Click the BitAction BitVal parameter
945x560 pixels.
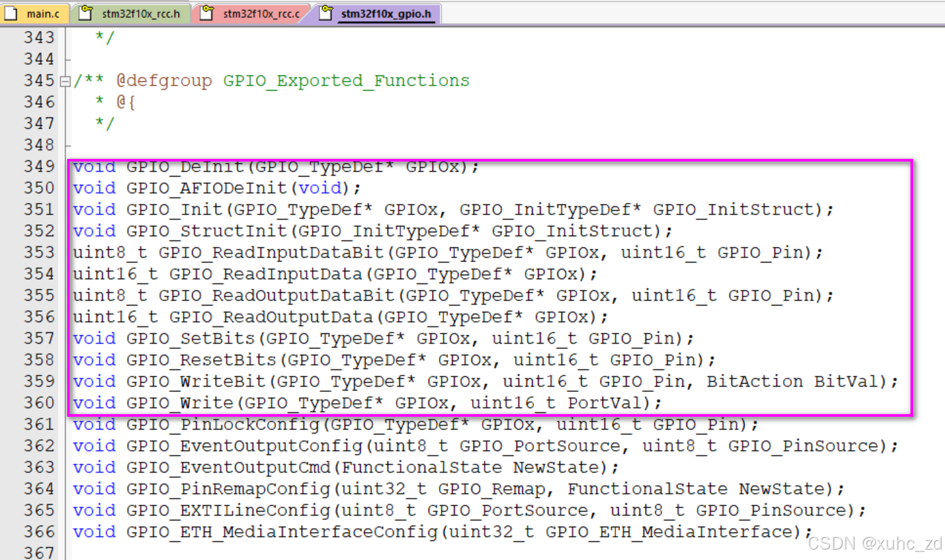point(792,381)
